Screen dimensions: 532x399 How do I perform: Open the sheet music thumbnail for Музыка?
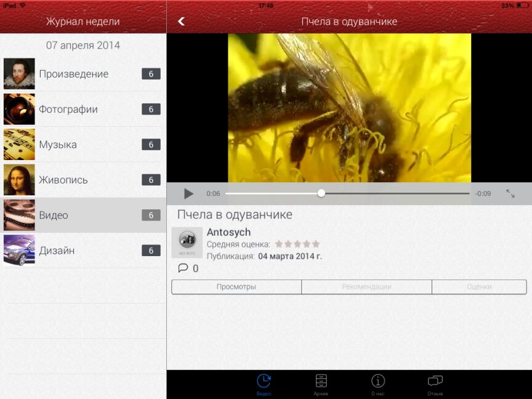pyautogui.click(x=19, y=144)
